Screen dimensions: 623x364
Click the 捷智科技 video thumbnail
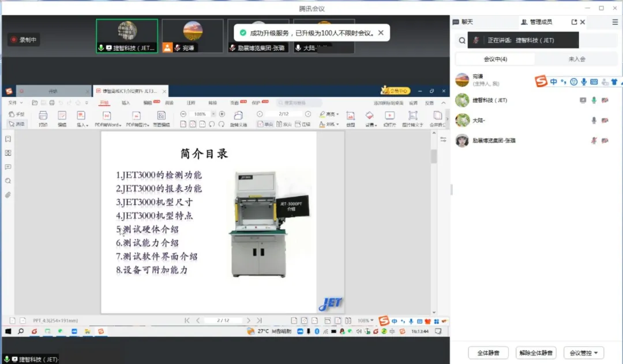(x=127, y=36)
